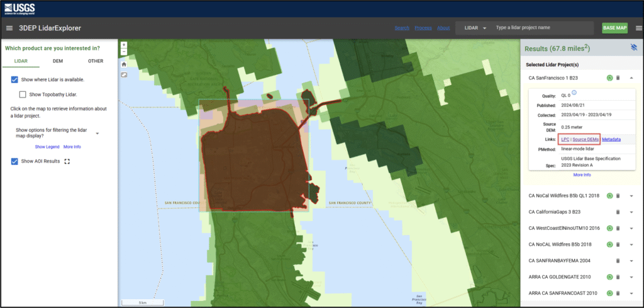Delete CA NoCal Wildfires B5b QL1 2018
Screen dimensions: 644x308
618,196
